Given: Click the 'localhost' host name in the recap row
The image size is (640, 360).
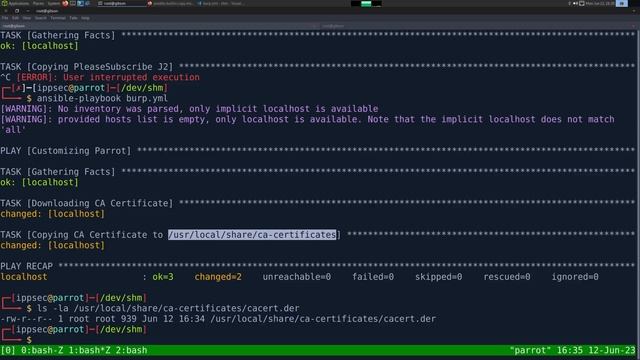Looking at the screenshot, I should 24,277.
